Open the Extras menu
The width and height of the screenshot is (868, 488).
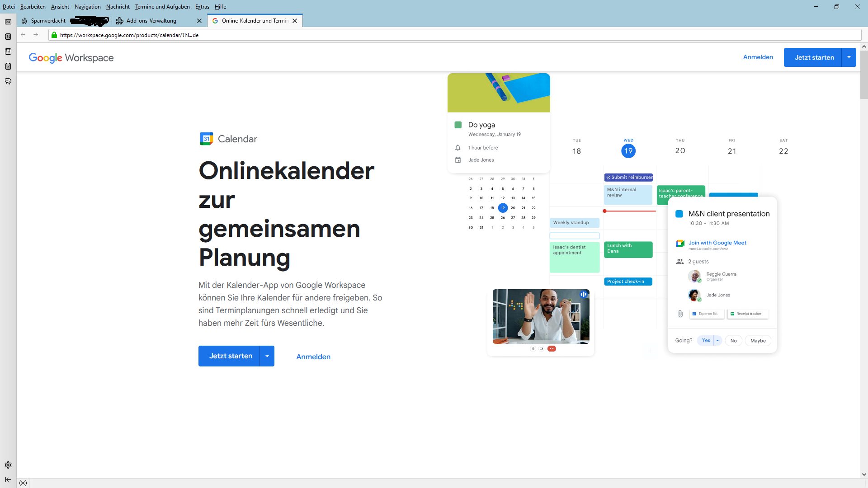[x=202, y=7]
